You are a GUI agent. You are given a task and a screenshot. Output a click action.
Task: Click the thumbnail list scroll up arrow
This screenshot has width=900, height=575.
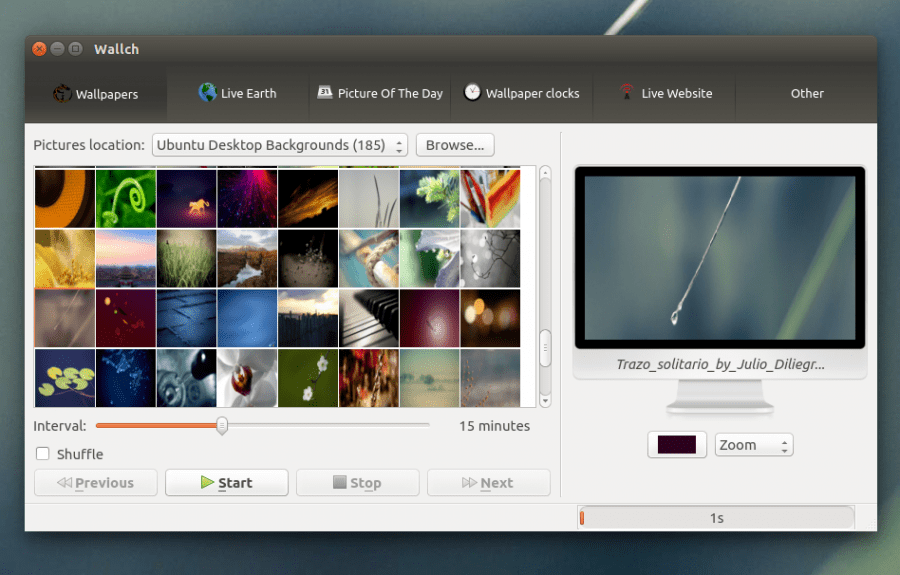[x=545, y=173]
